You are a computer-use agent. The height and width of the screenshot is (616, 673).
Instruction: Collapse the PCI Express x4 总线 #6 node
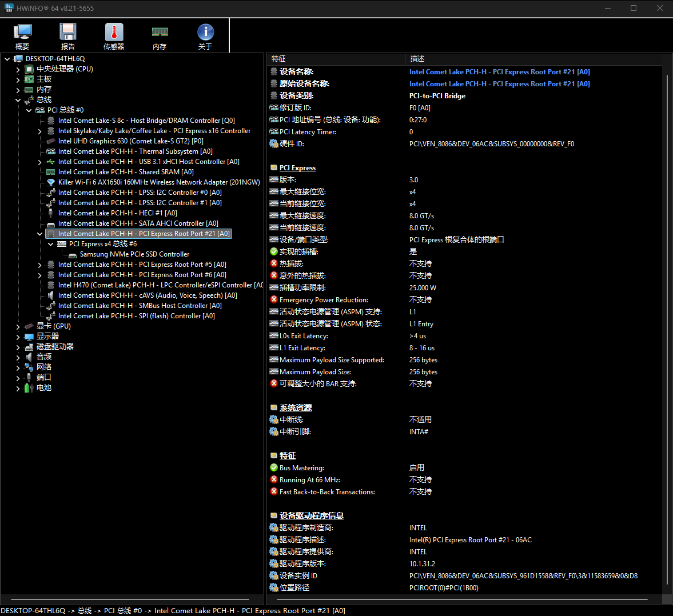pos(51,244)
